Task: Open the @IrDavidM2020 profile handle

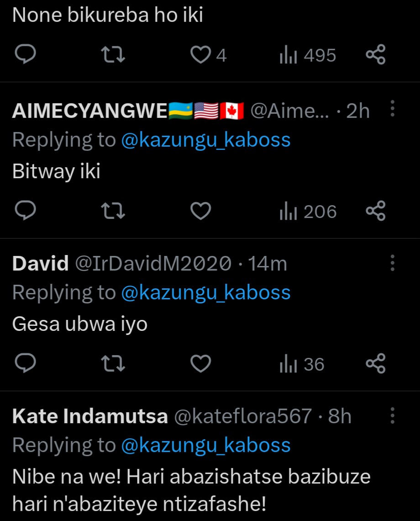Action: [x=153, y=264]
